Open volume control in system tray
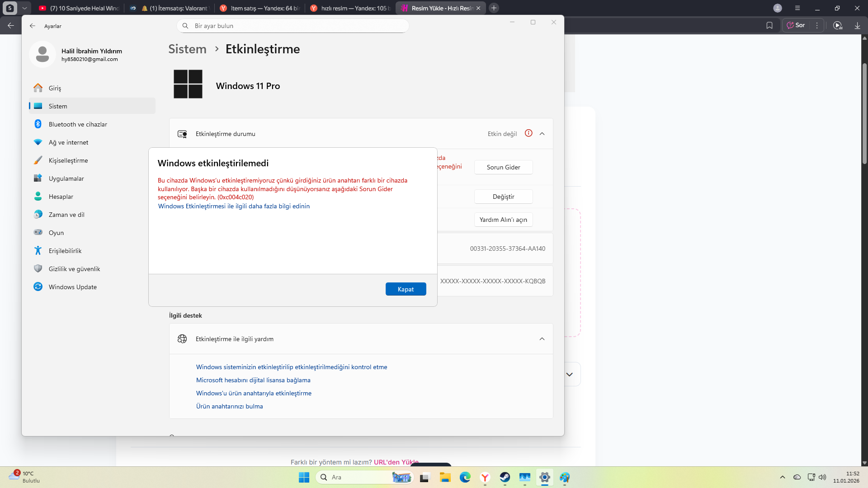 coord(822,477)
